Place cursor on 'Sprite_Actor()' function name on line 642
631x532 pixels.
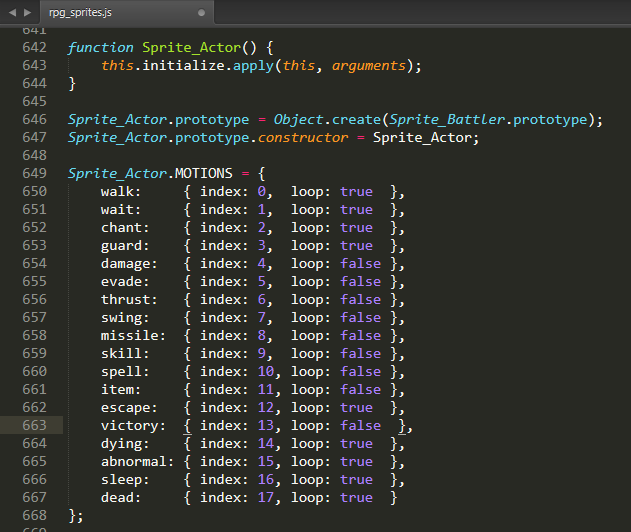199,47
